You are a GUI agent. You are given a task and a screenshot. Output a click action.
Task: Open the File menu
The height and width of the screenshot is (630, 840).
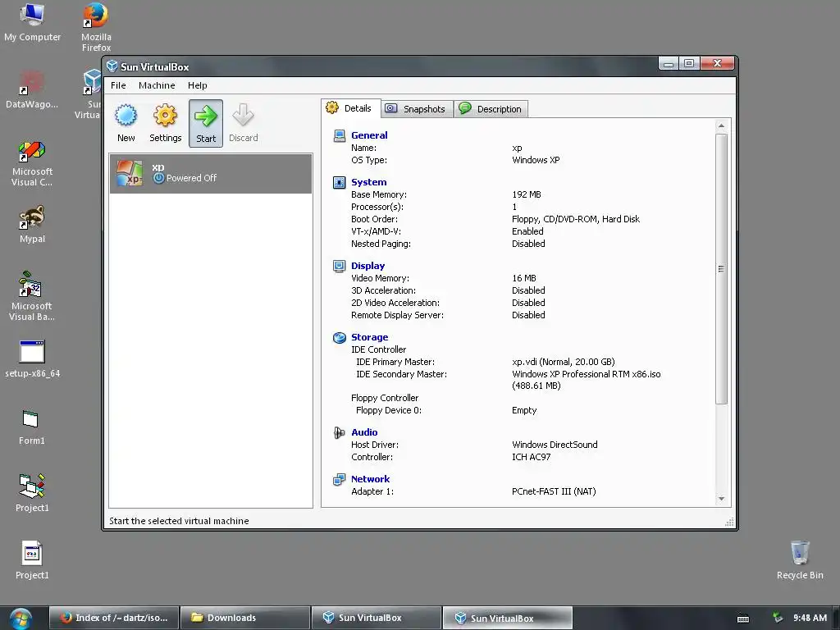pos(118,85)
